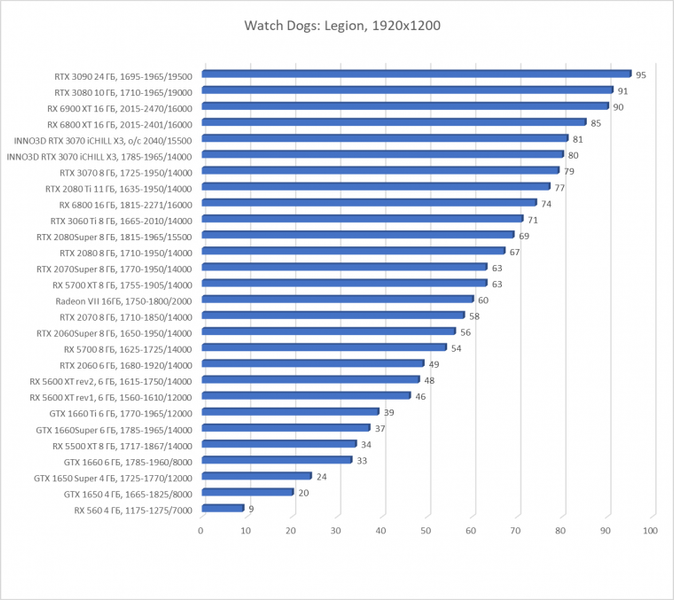Click the RX 5600 XT rev2 label
This screenshot has width=674, height=600.
click(110, 382)
